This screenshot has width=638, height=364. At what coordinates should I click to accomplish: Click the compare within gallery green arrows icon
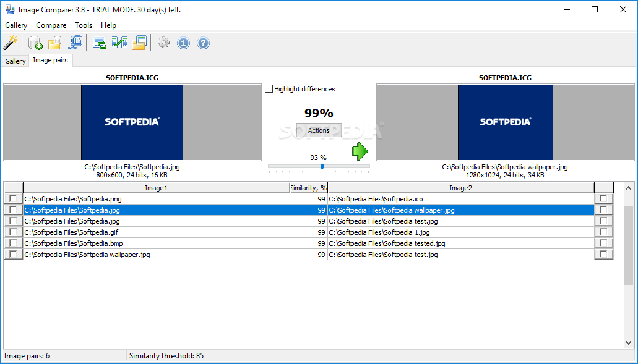(x=99, y=43)
